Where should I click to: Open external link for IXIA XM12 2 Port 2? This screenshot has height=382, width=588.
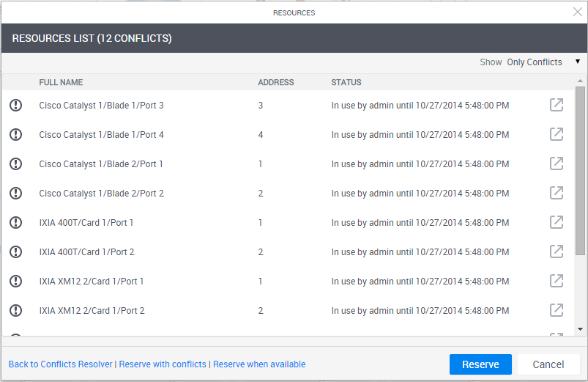point(557,310)
